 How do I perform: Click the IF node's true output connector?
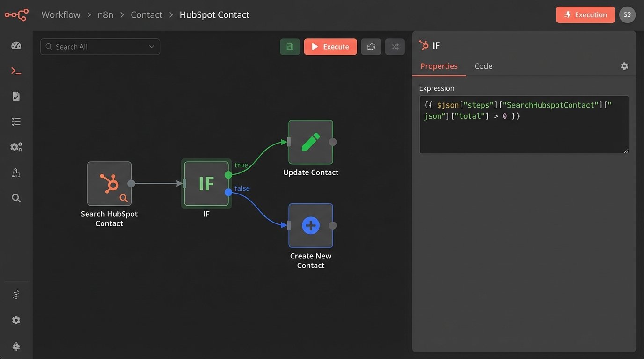[228, 175]
